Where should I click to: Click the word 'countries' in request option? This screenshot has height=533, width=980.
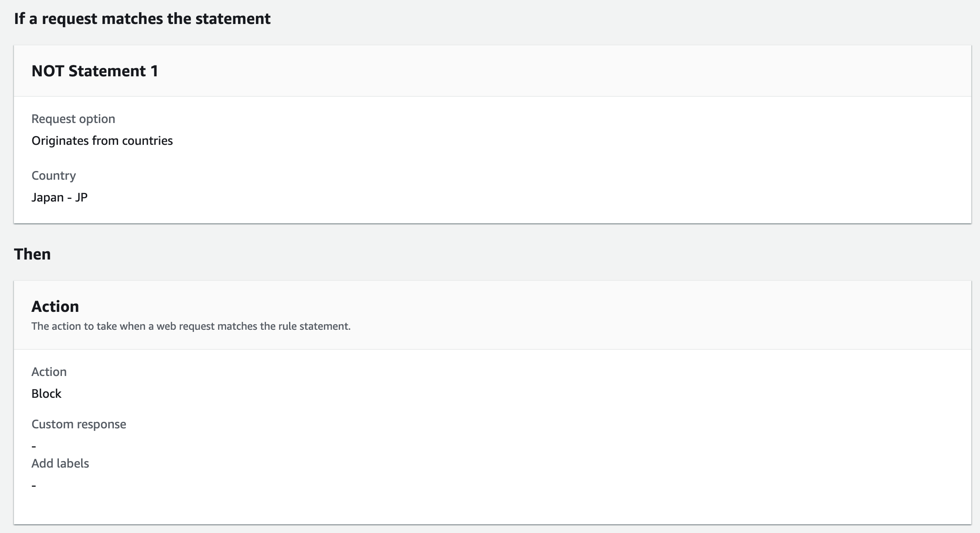coord(147,141)
